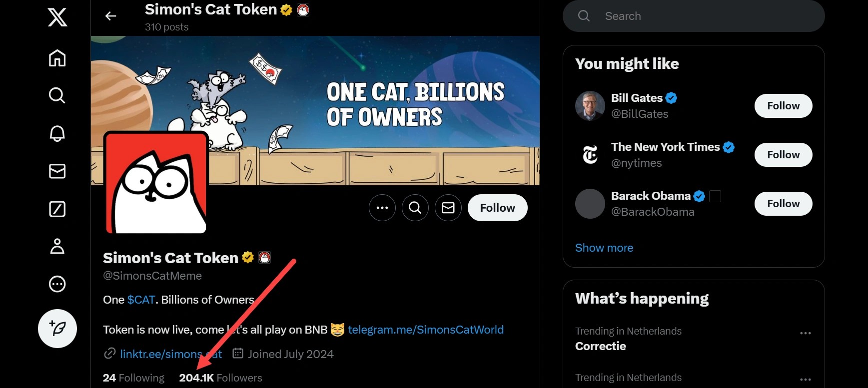The width and height of the screenshot is (868, 388).
Task: Open Notifications bell icon
Action: pos(57,133)
